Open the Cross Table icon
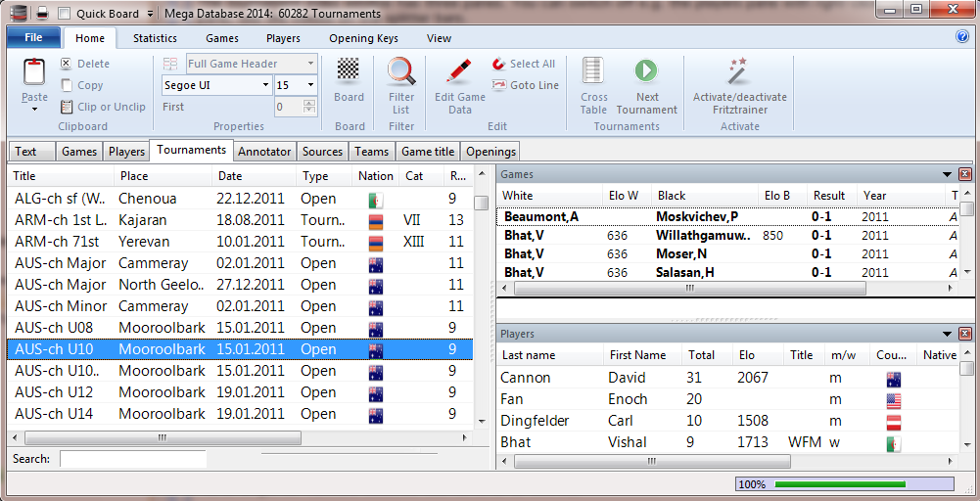 point(593,70)
